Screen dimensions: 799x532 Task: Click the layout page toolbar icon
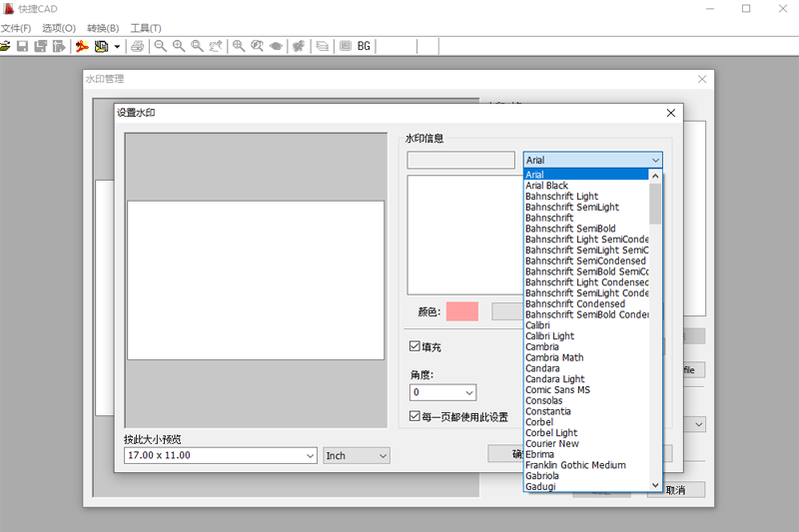click(345, 46)
